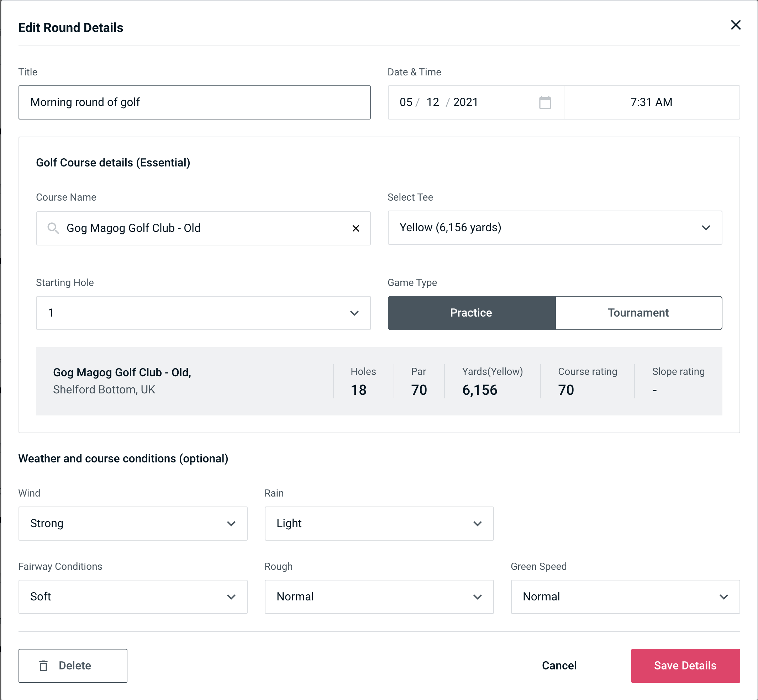Click the Wind dropdown chevron icon
This screenshot has width=758, height=700.
point(231,523)
